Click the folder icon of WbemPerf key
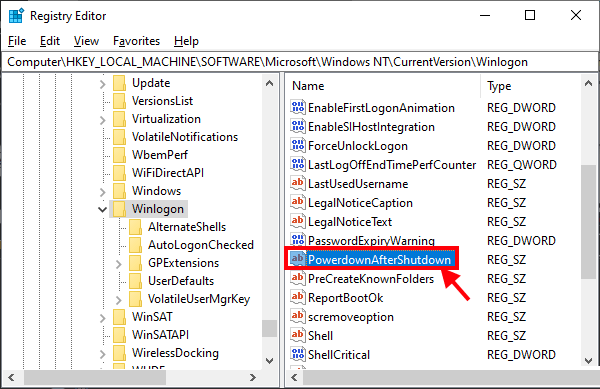 coord(119,155)
